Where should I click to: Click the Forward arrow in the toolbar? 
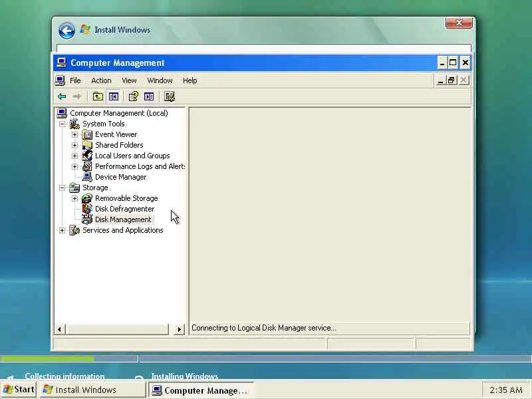coord(77,96)
